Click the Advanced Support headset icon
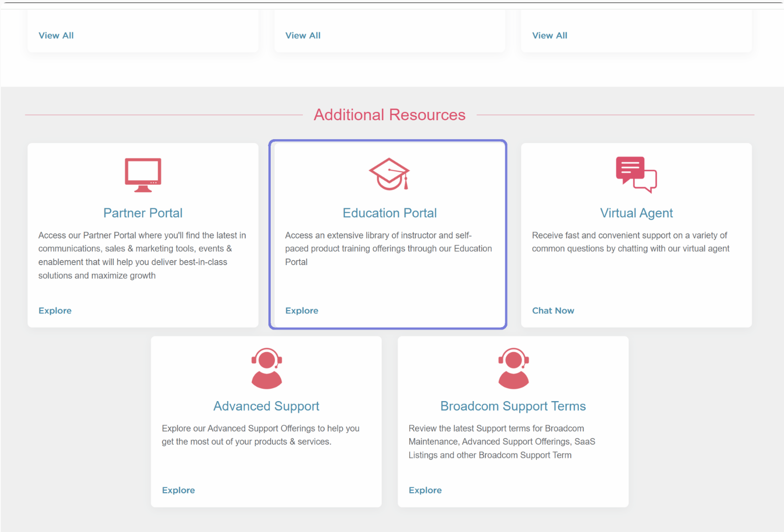Image resolution: width=784 pixels, height=532 pixels. 267,368
